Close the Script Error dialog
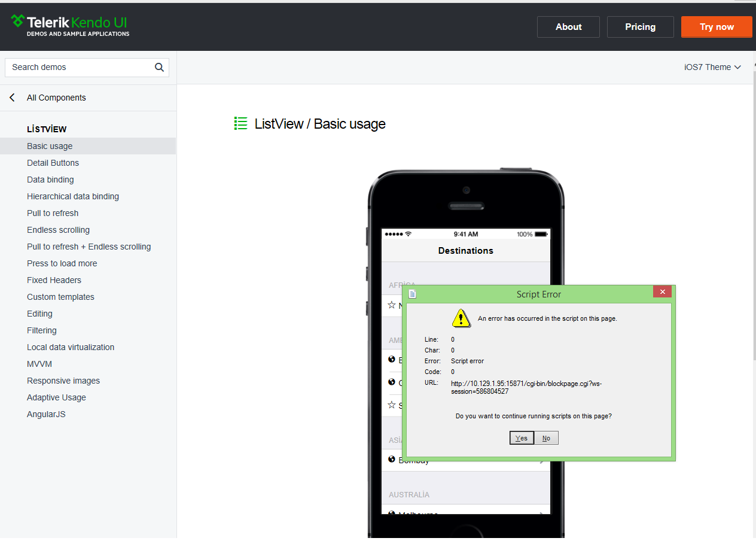The image size is (756, 541). [x=662, y=292]
